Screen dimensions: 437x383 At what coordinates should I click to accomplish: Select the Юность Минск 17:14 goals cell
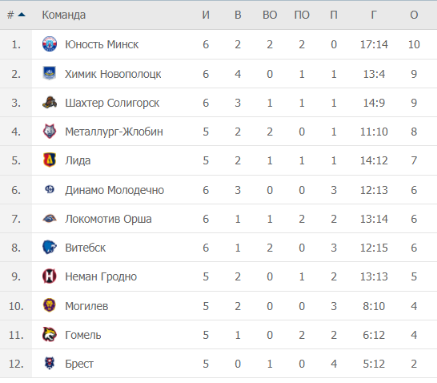point(374,44)
